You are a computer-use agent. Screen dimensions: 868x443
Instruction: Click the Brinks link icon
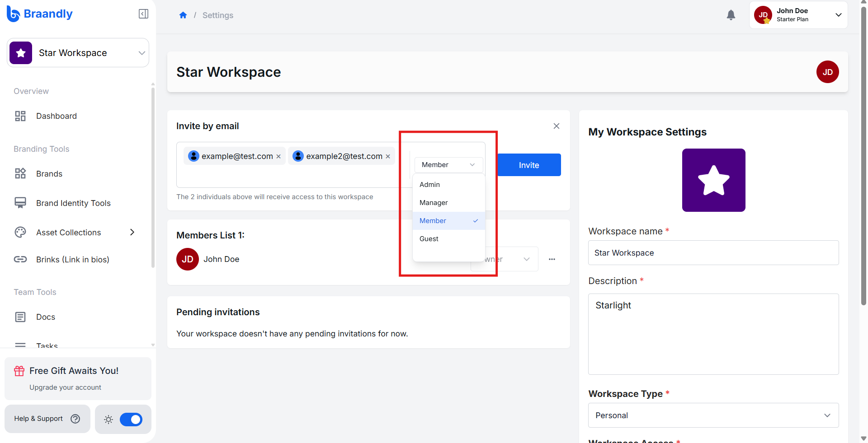20,259
